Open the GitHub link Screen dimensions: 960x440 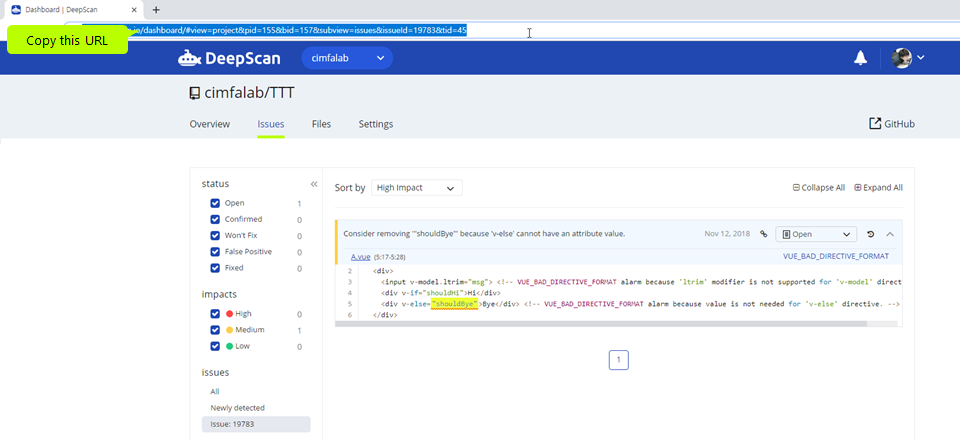coord(899,124)
